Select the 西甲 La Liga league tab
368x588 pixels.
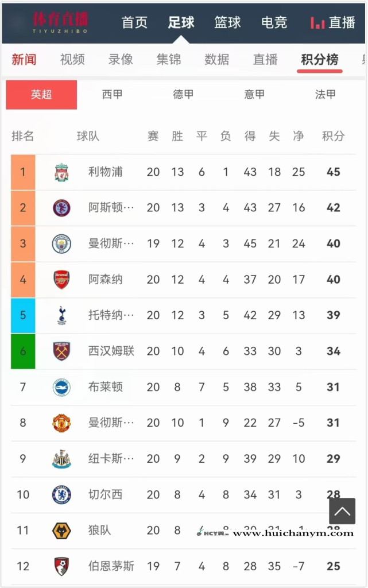[112, 94]
